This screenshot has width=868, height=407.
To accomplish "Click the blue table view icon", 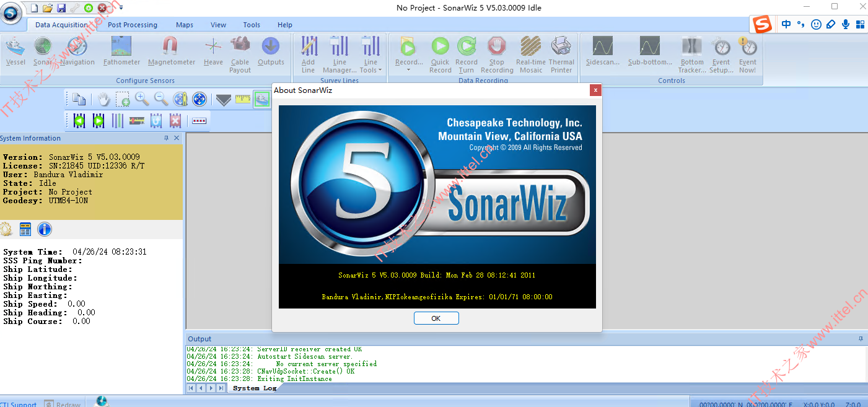I will (25, 229).
